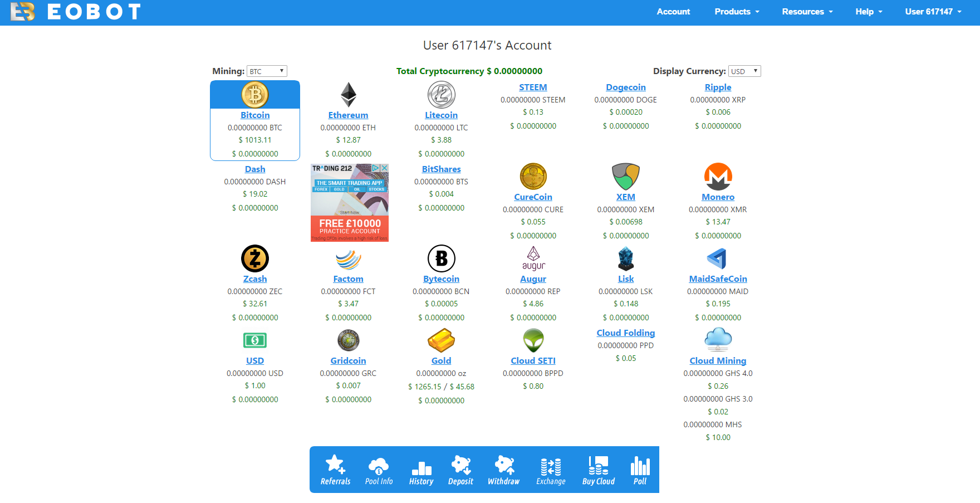Open Referrals from the bottom toolbar
The image size is (980, 503).
[x=336, y=470]
